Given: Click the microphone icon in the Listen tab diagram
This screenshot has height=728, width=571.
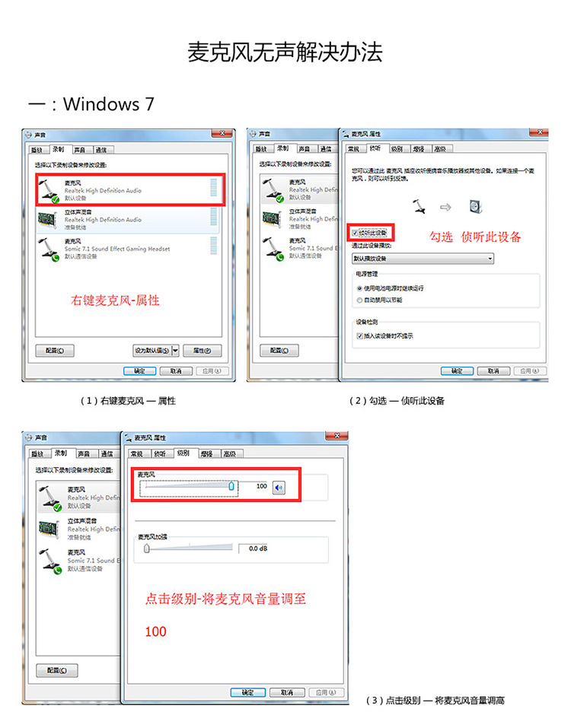Looking at the screenshot, I should coord(419,207).
